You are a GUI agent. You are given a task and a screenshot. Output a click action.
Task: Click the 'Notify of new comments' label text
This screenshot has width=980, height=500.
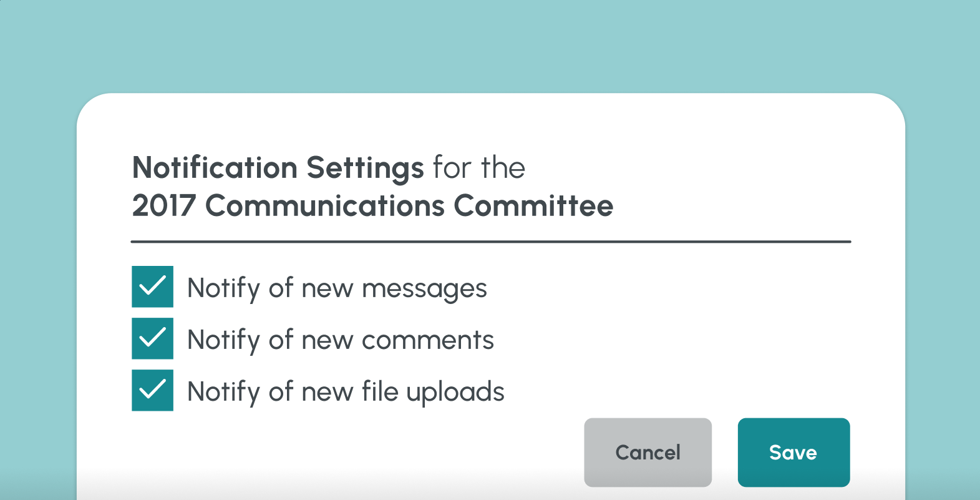(x=341, y=340)
